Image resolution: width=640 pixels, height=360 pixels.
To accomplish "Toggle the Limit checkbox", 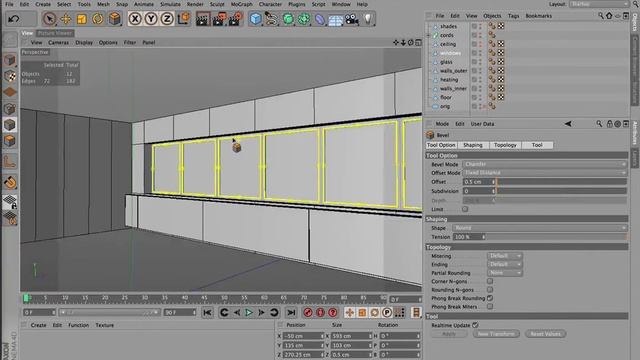I will (x=465, y=209).
